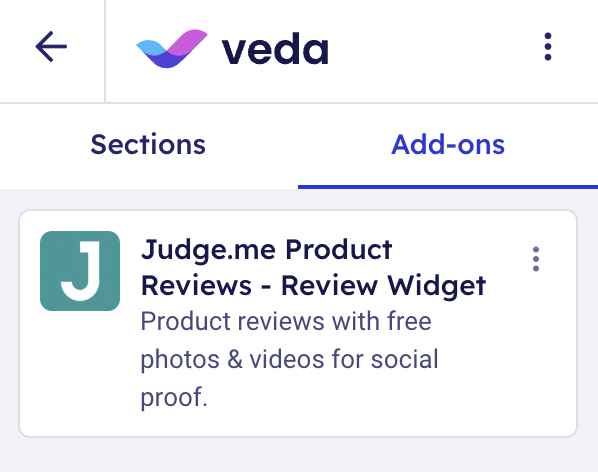Click the 'photos & videos for social' text
The image size is (598, 472).
click(290, 360)
